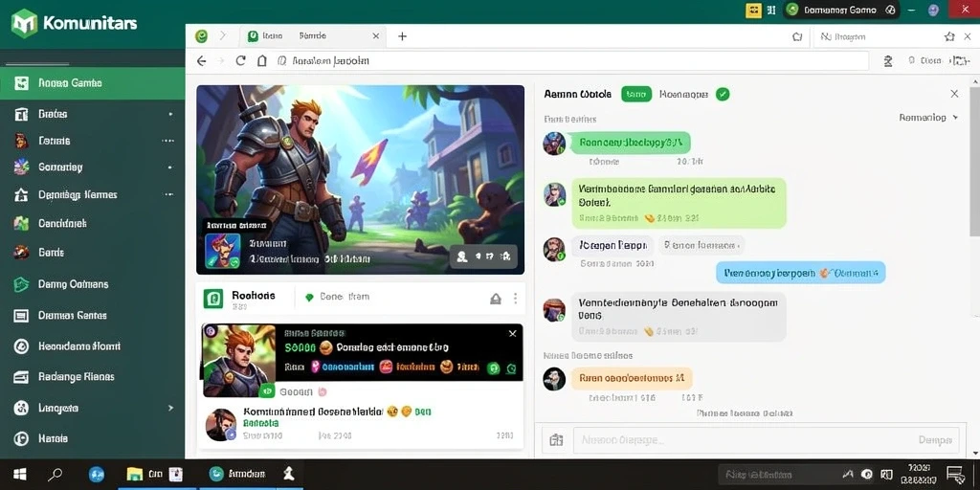The image size is (980, 490).
Task: Click the green round icon left of the tabs
Action: click(201, 36)
